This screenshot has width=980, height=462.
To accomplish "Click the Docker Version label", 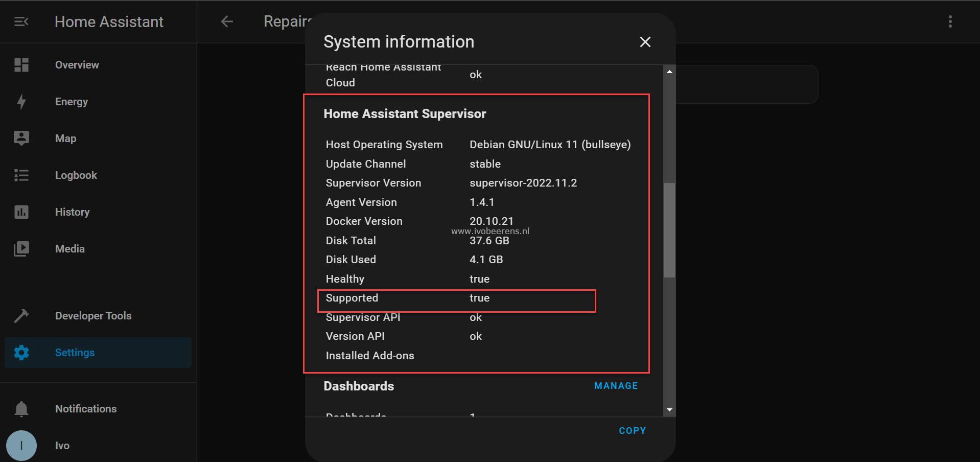I will click(x=364, y=221).
